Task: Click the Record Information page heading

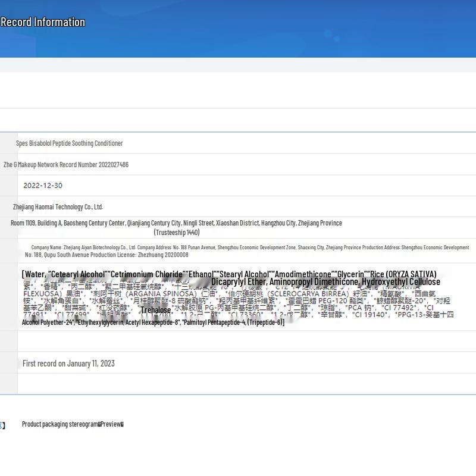Action: 43,22
